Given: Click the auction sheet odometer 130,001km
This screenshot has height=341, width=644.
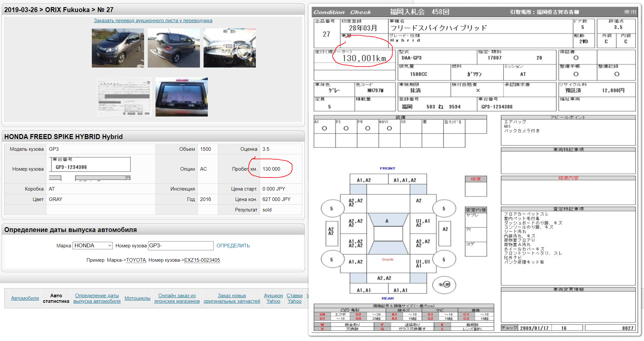Looking at the screenshot, I should point(364,58).
